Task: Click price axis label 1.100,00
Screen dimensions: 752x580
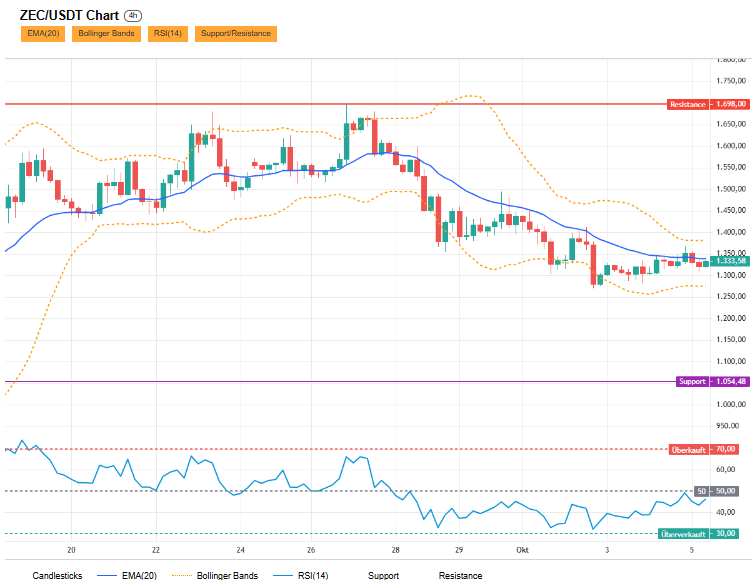Action: coord(731,361)
